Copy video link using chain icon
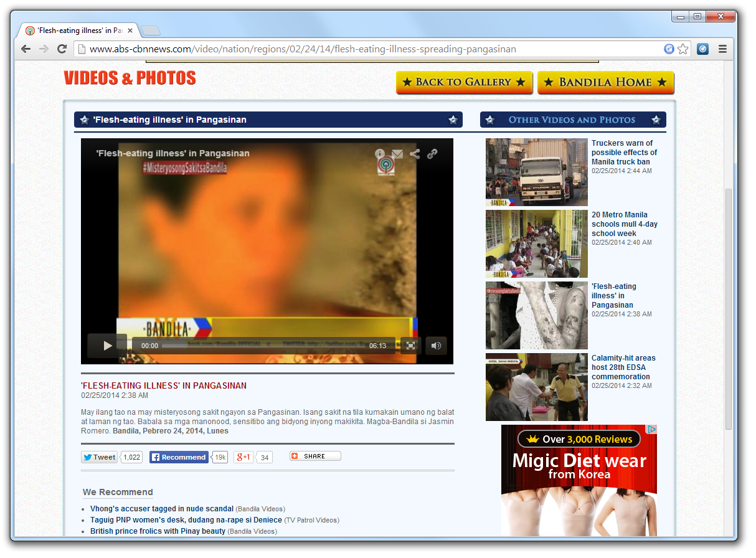The width and height of the screenshot is (756, 558). 432,154
